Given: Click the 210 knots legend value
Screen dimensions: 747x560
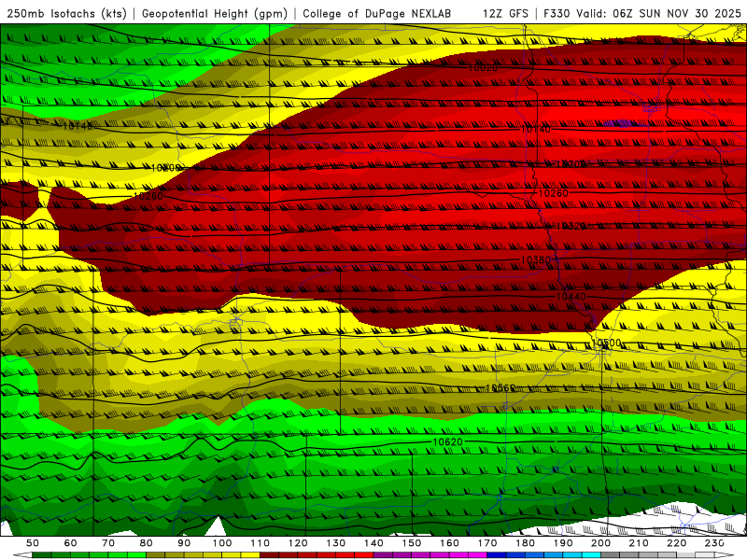Looking at the screenshot, I should pyautogui.click(x=639, y=543).
